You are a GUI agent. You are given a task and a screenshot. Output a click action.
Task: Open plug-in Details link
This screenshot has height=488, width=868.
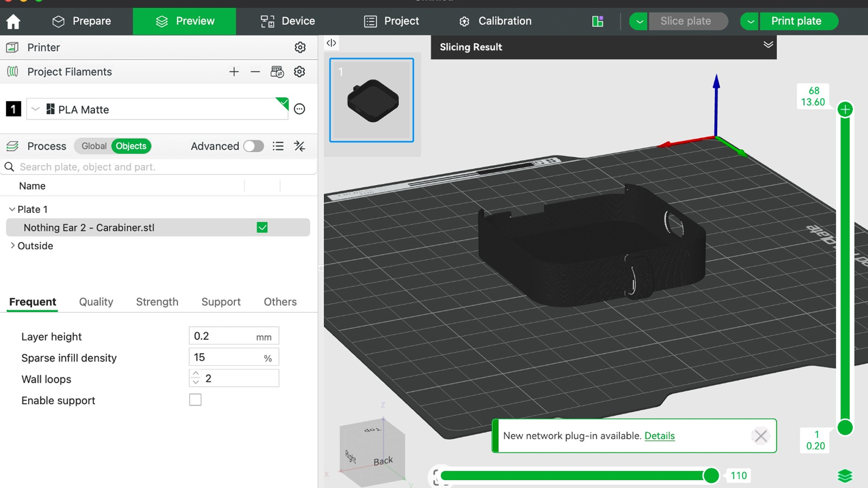[659, 436]
